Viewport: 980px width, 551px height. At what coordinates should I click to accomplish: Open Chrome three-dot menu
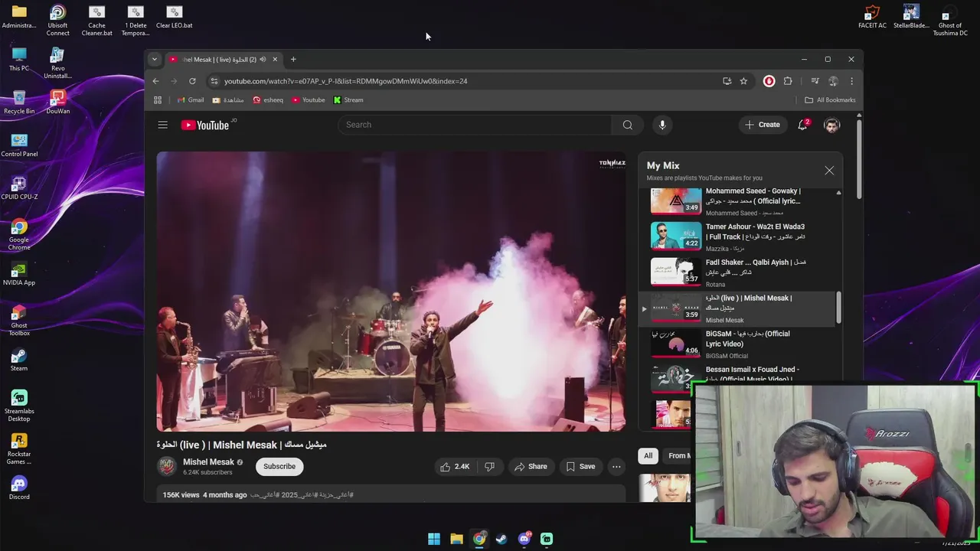point(851,81)
